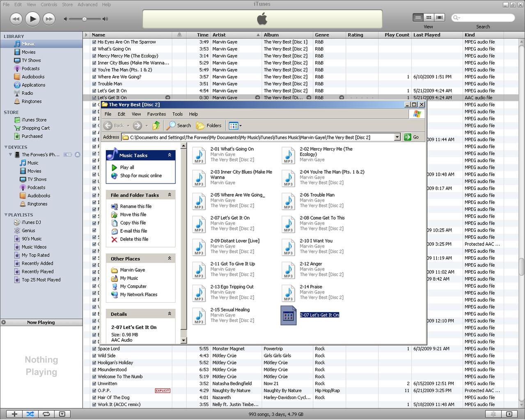The width and height of the screenshot is (525, 420).
Task: Collapse the Music Tasks panel
Action: tap(170, 155)
